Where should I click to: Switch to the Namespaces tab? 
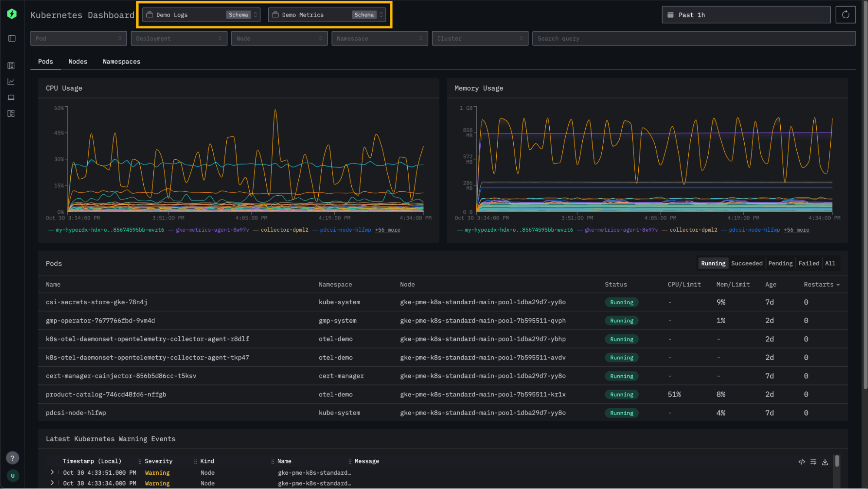pyautogui.click(x=122, y=62)
